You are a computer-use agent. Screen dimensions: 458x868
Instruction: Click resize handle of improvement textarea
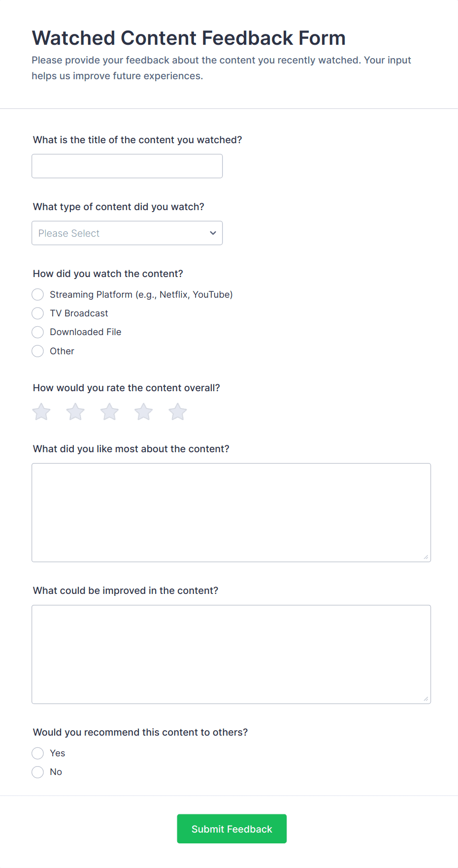426,699
